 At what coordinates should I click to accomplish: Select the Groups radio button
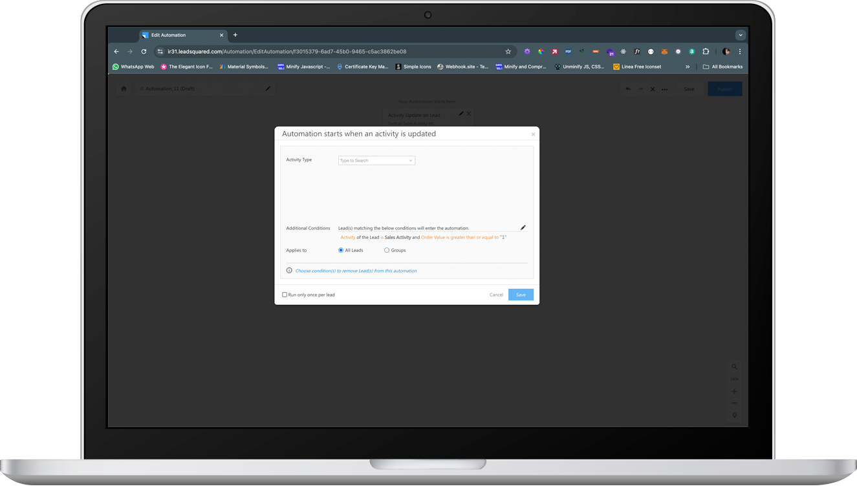tap(386, 250)
